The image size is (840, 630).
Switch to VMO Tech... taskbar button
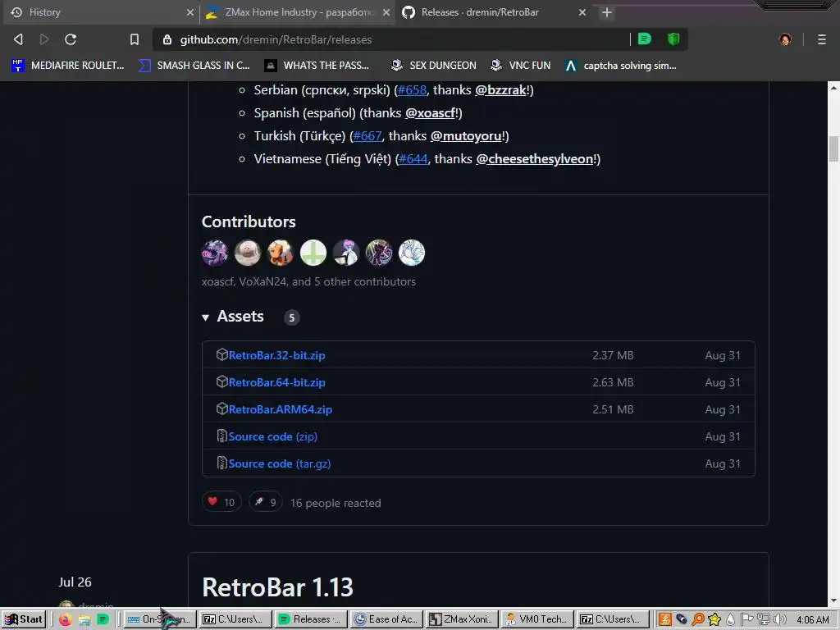click(x=537, y=619)
